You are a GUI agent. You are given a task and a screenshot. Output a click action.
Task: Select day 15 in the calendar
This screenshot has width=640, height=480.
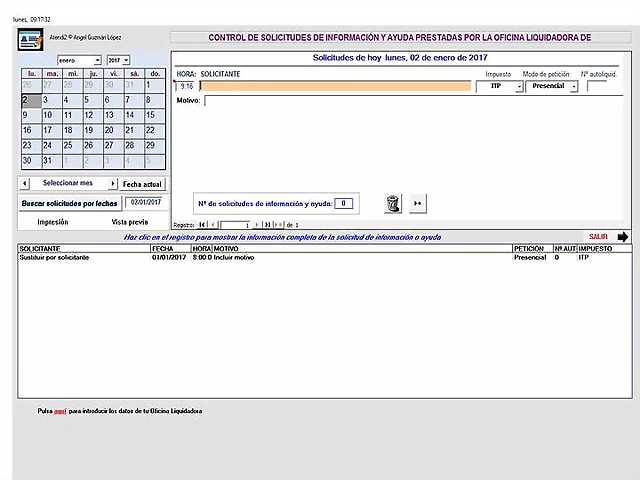coord(155,115)
